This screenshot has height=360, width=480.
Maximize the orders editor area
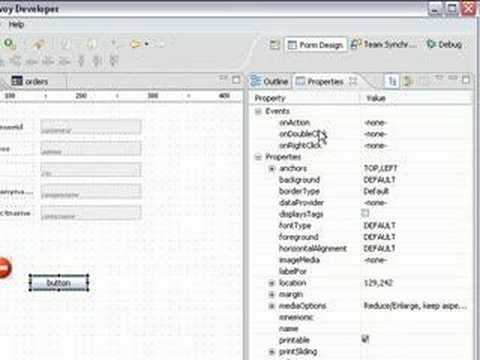(236, 80)
